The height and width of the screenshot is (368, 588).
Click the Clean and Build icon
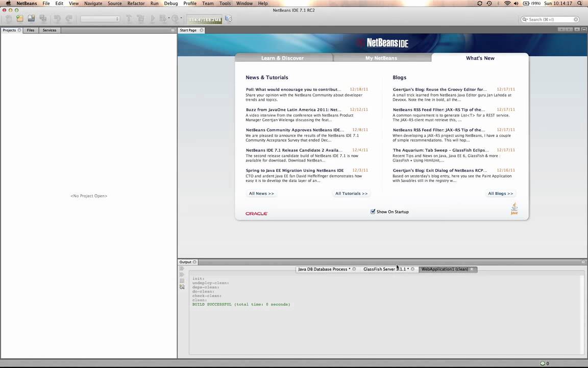[x=141, y=18]
